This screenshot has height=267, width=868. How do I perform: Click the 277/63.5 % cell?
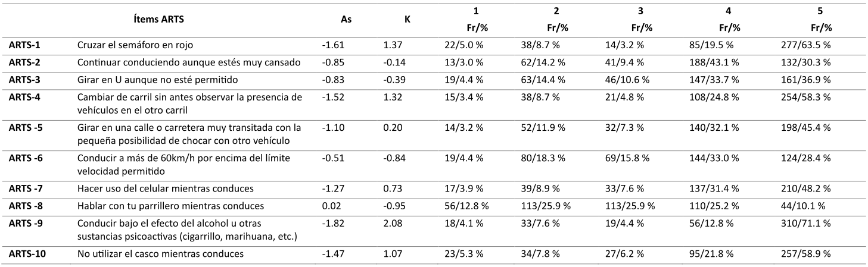click(x=805, y=45)
